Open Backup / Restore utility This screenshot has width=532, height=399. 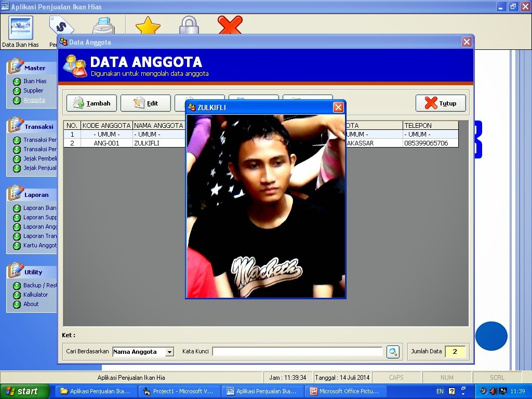pos(40,285)
